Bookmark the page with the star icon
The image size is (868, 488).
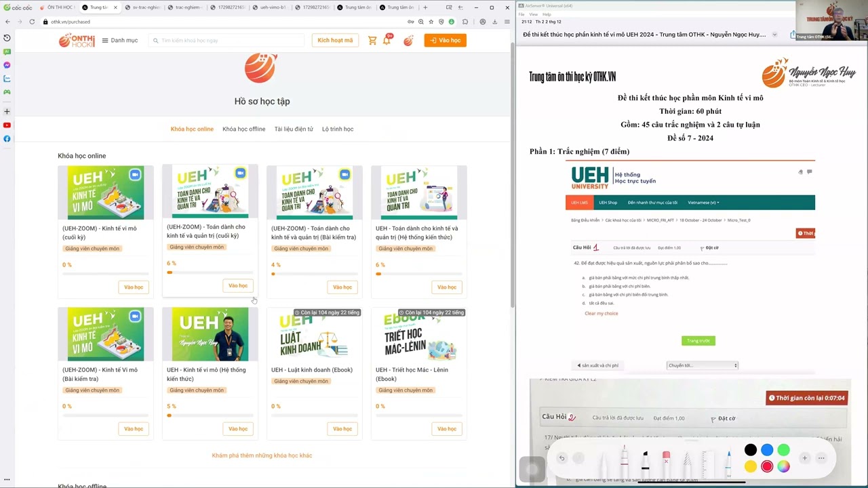click(x=431, y=22)
